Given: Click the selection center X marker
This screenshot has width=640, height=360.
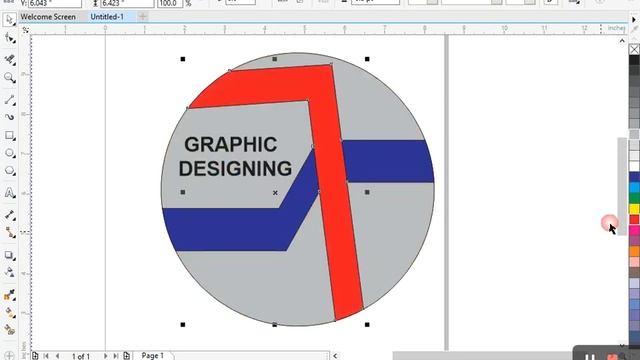Looking at the screenshot, I should point(276,193).
